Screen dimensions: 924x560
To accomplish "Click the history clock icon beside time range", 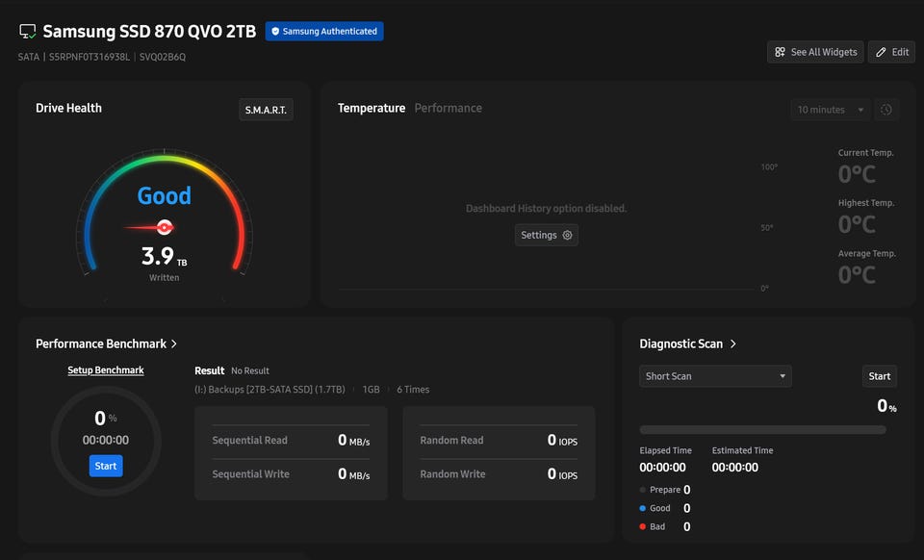I will click(886, 110).
